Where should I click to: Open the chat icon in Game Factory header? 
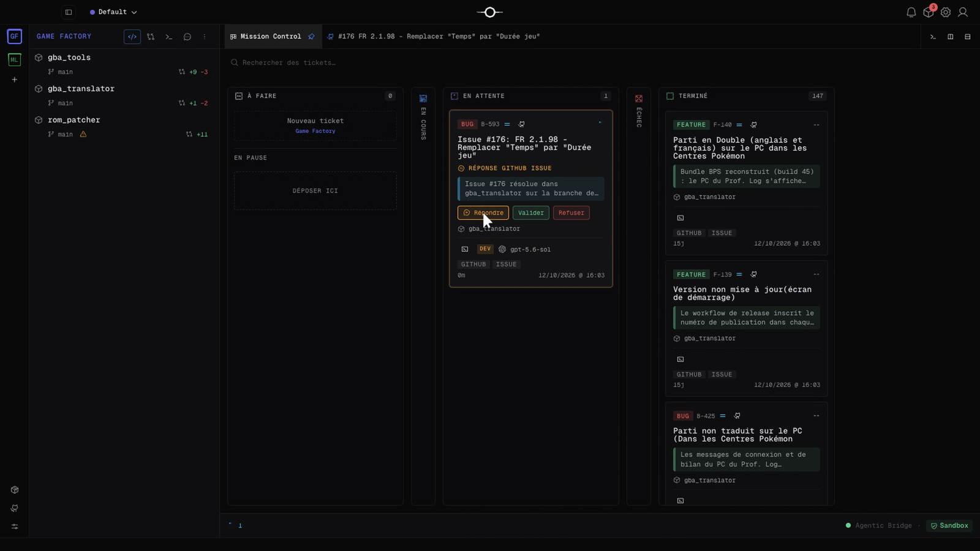pos(187,37)
